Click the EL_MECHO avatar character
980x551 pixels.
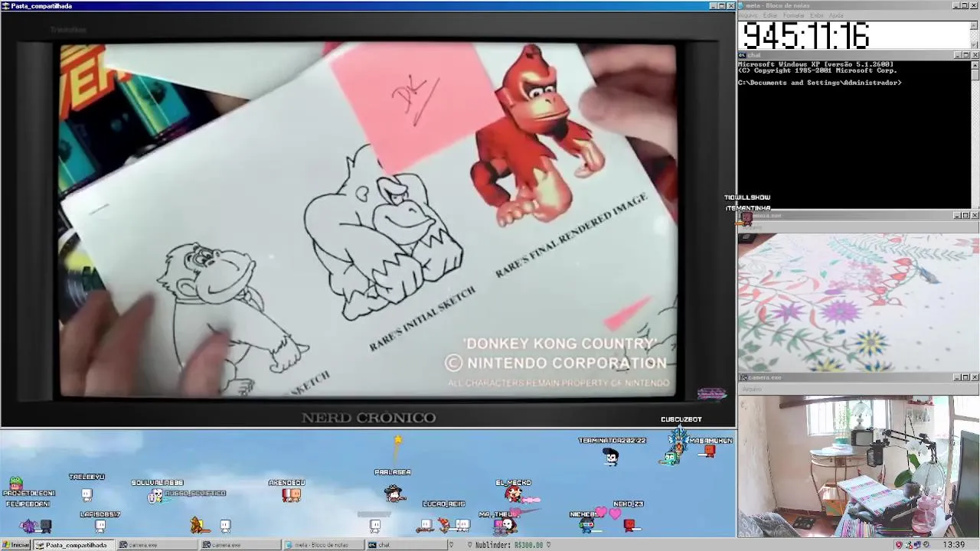point(514,494)
